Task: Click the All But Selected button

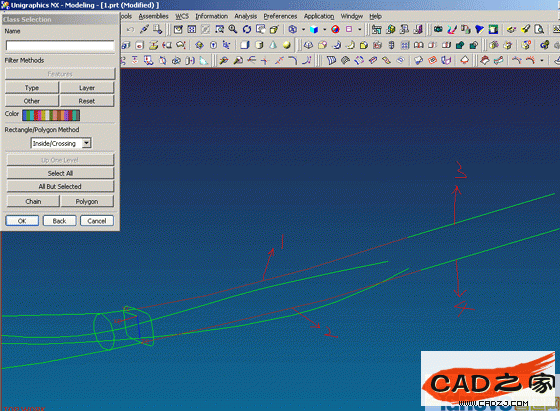Action: click(60, 186)
